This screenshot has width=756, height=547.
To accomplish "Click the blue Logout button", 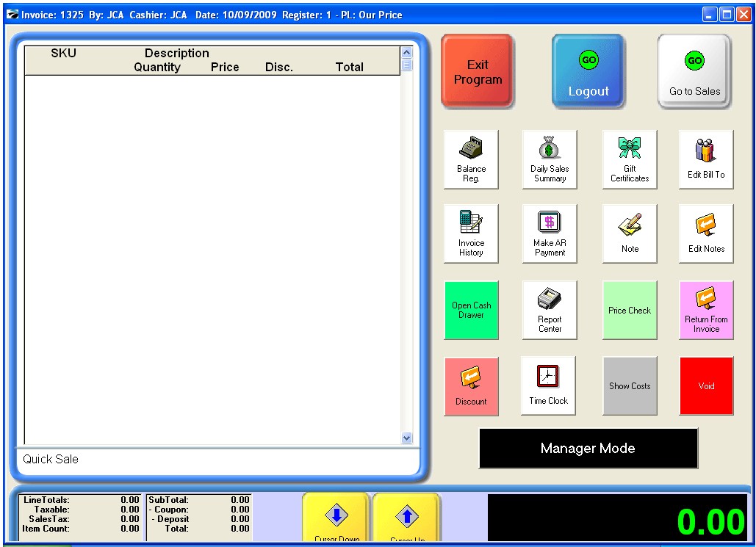I will tap(588, 71).
